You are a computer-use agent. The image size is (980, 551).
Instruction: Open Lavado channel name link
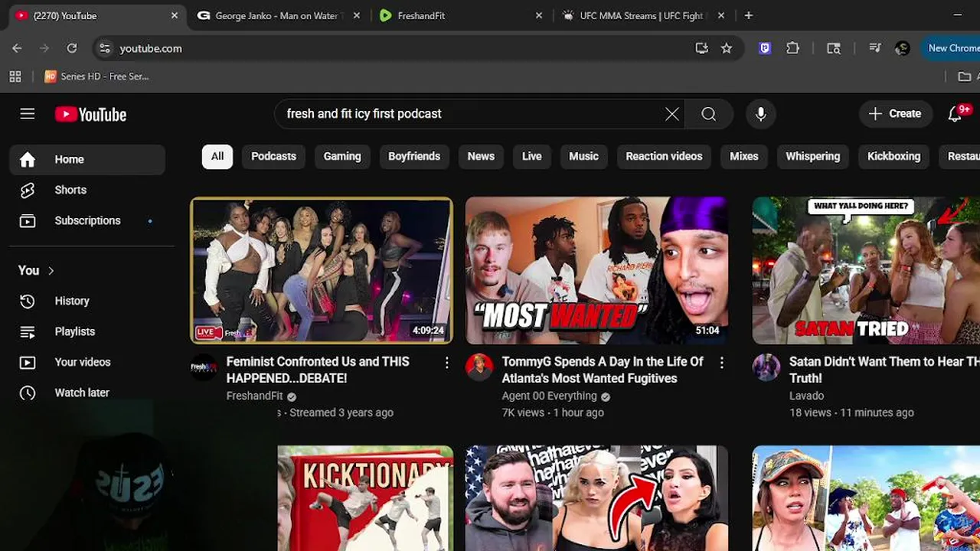(806, 396)
